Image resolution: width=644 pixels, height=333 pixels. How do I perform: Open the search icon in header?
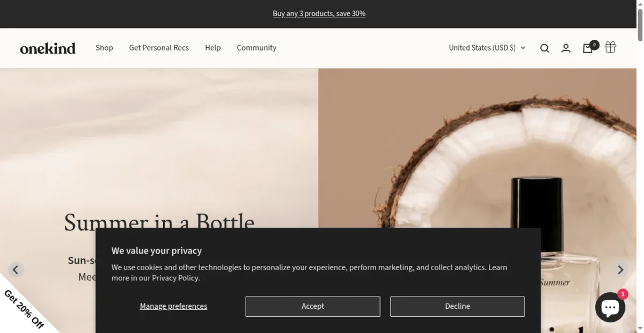[544, 48]
